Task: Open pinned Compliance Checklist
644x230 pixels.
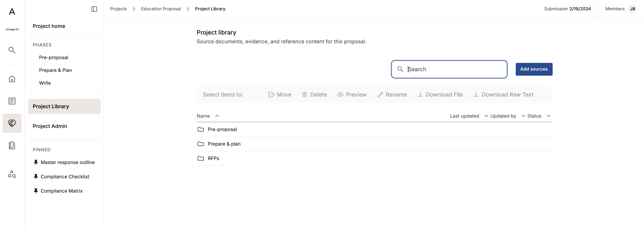Action: point(65,177)
